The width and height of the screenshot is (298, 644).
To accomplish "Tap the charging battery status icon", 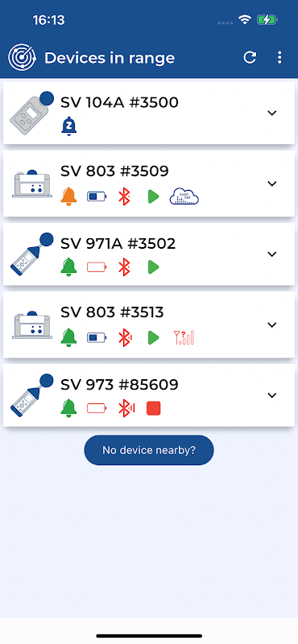I will pos(267,19).
